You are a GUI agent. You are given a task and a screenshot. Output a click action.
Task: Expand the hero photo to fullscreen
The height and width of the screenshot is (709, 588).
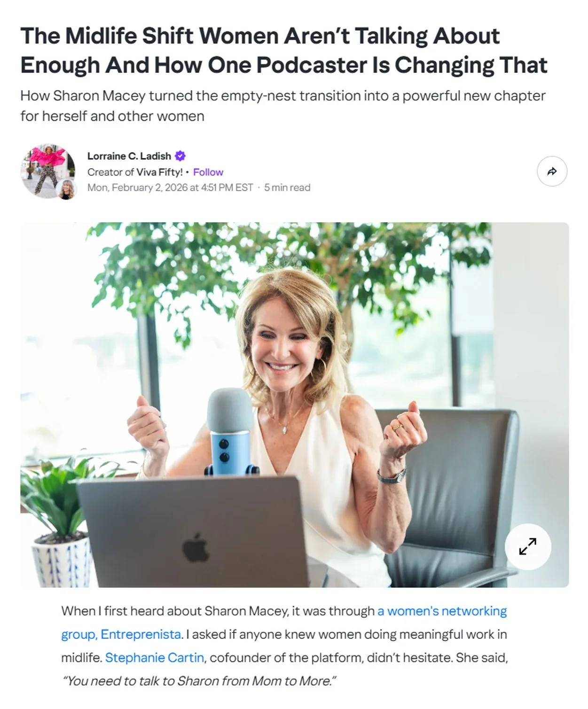[x=528, y=546]
